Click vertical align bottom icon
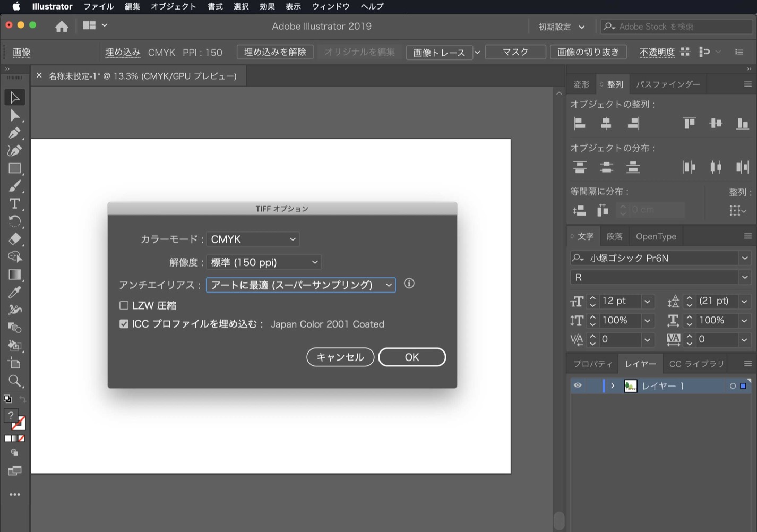The height and width of the screenshot is (532, 757). 742,124
